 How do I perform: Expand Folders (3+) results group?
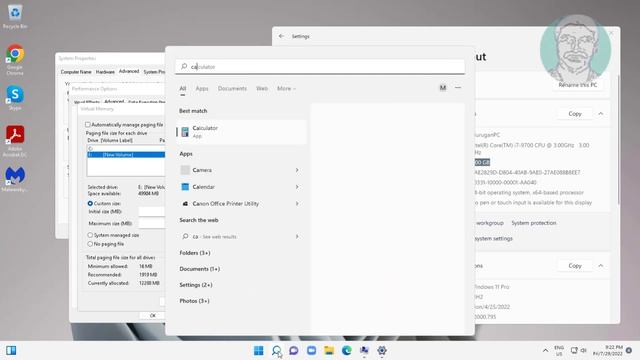click(x=195, y=253)
